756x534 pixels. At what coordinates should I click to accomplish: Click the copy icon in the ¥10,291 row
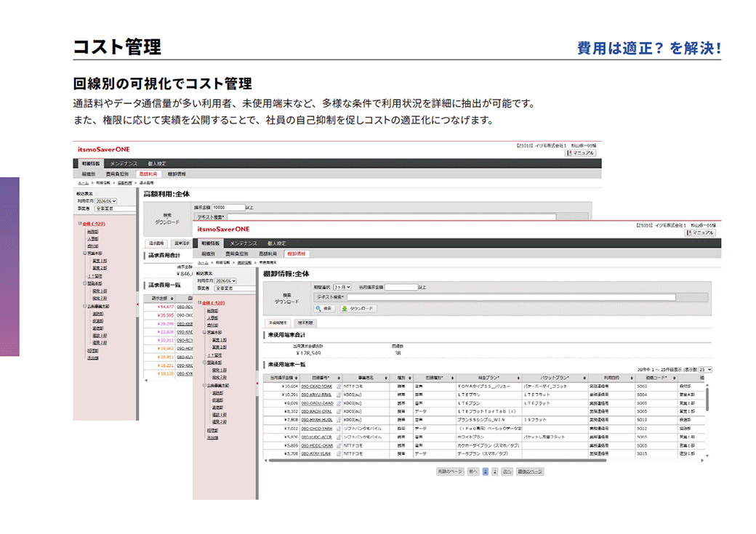[339, 395]
